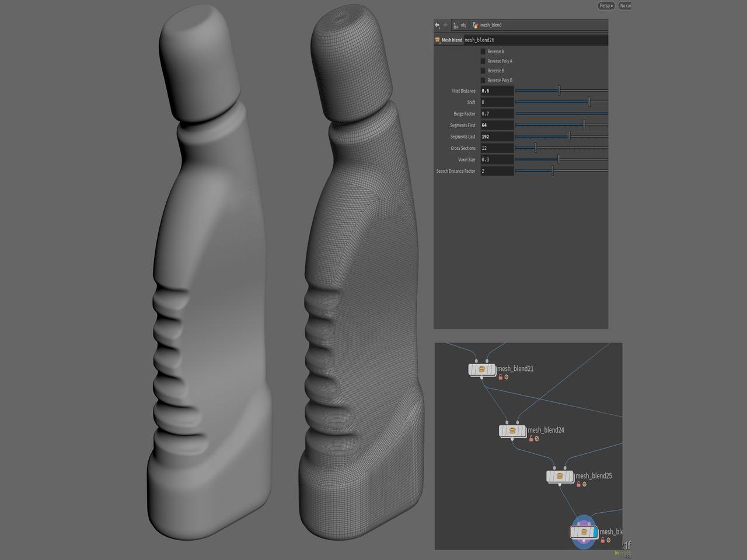
Task: Click the lock icon under mesh_blend25
Action: pos(578,484)
